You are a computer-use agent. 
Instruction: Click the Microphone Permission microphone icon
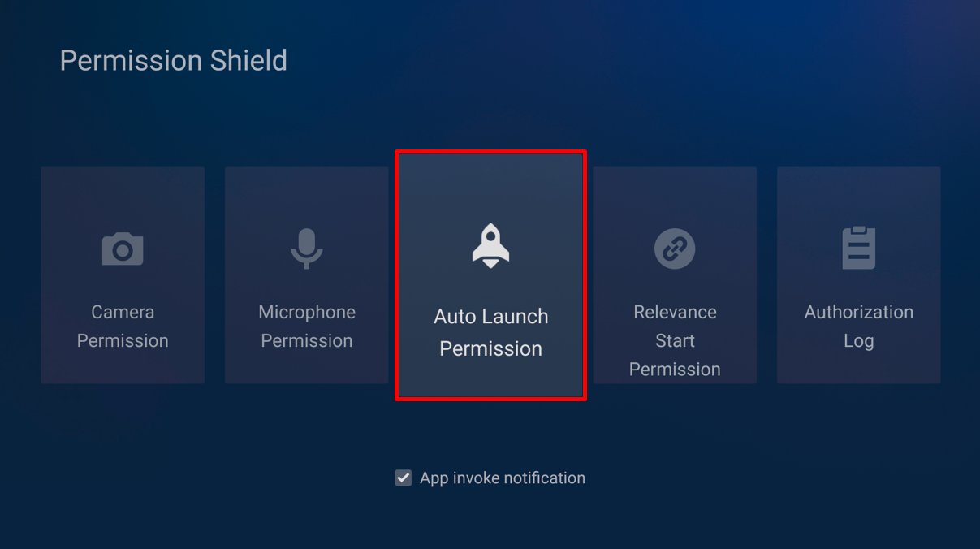click(307, 249)
